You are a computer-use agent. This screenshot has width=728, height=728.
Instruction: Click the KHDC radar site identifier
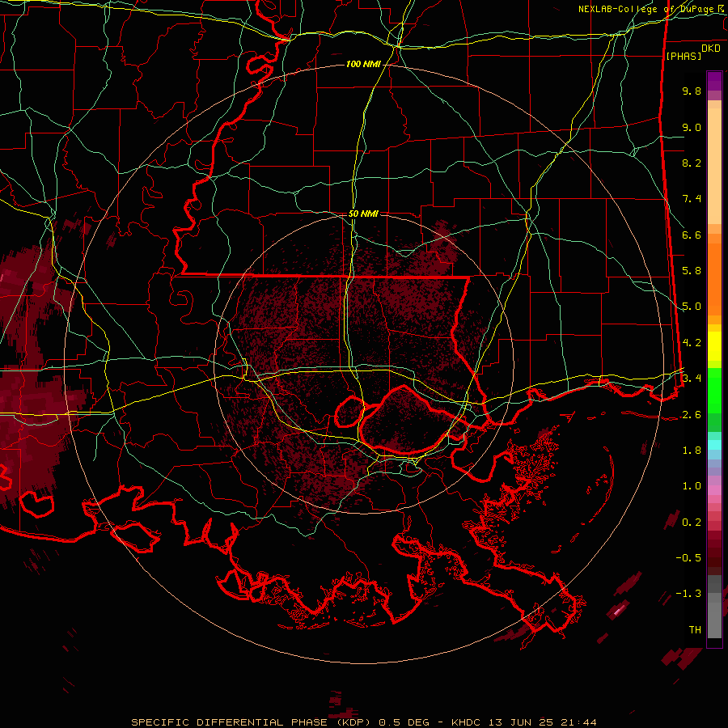pos(467,722)
